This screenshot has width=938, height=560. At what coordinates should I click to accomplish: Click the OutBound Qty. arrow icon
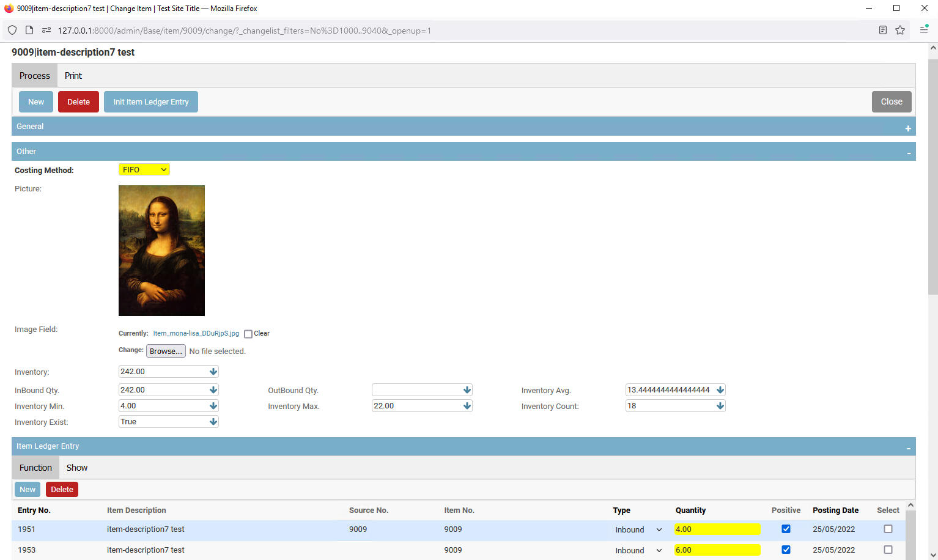467,390
